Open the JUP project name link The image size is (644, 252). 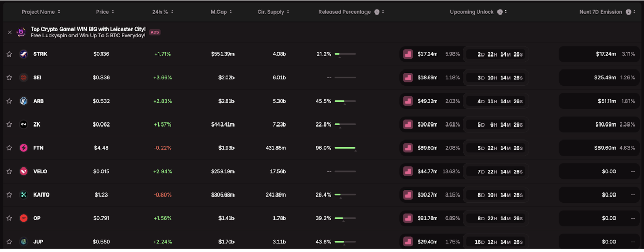point(38,242)
